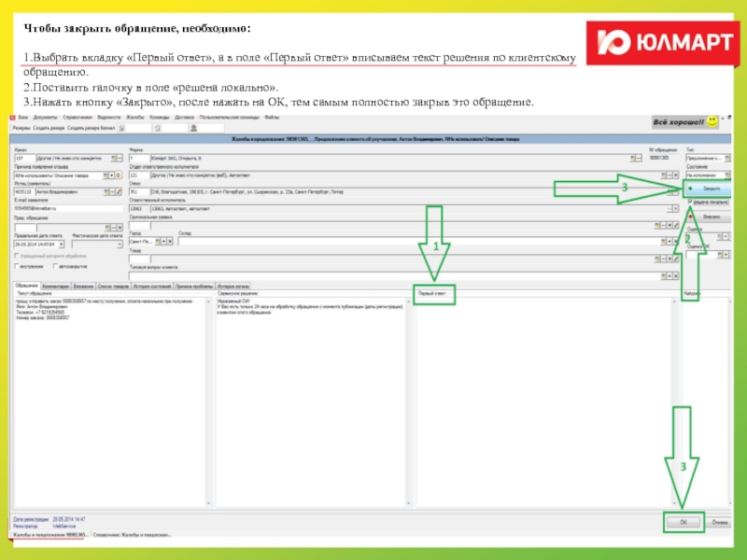Open the Ведомости menu

(x=109, y=118)
